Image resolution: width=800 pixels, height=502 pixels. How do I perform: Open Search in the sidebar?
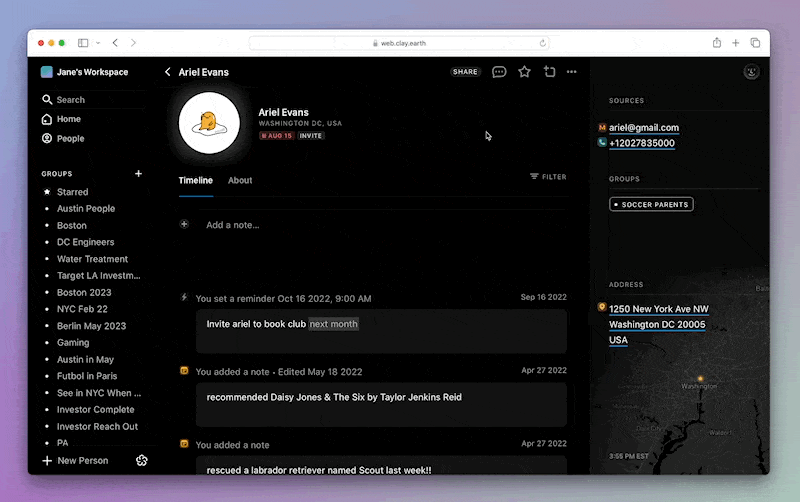pyautogui.click(x=70, y=100)
